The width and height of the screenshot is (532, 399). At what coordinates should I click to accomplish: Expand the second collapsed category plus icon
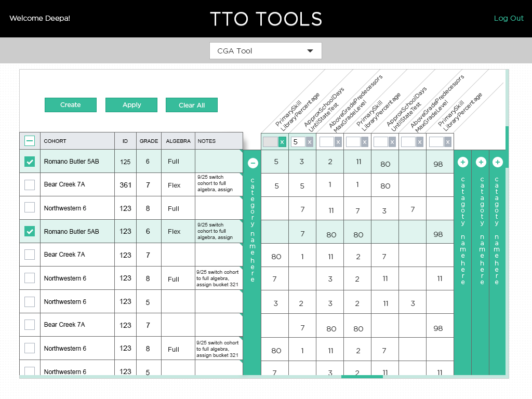click(x=481, y=162)
